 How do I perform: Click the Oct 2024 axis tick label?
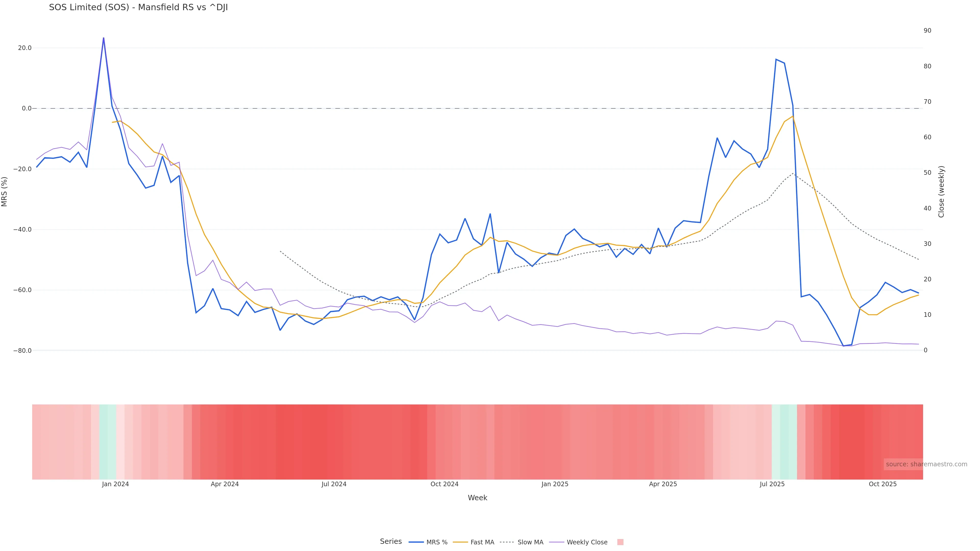click(x=444, y=484)
